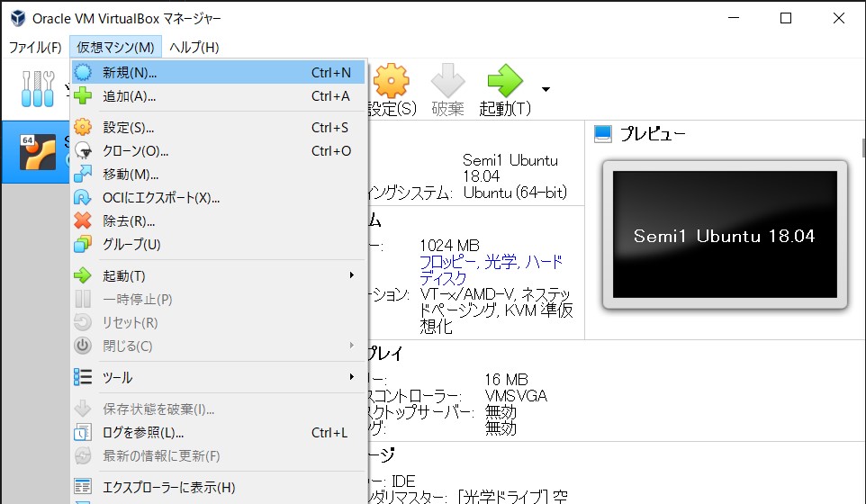Click the エクスプローラーに表示(H) icon
Screen dimensions: 866x504
[x=83, y=487]
